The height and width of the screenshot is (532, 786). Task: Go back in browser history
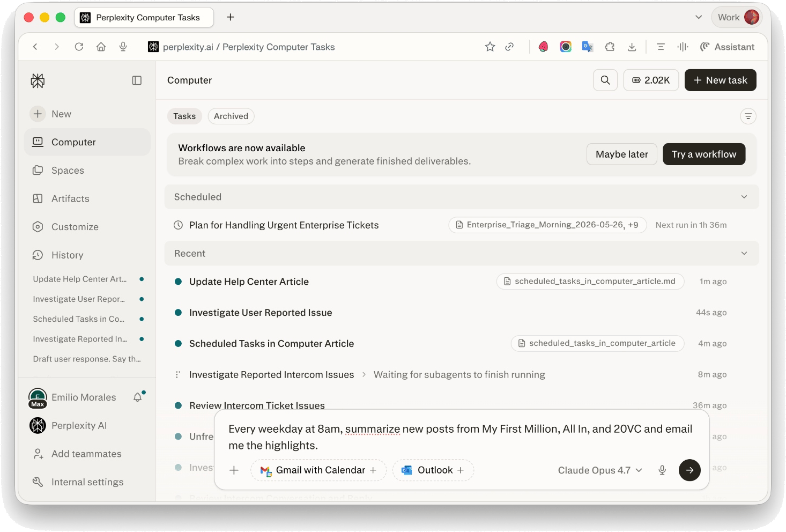[35, 47]
